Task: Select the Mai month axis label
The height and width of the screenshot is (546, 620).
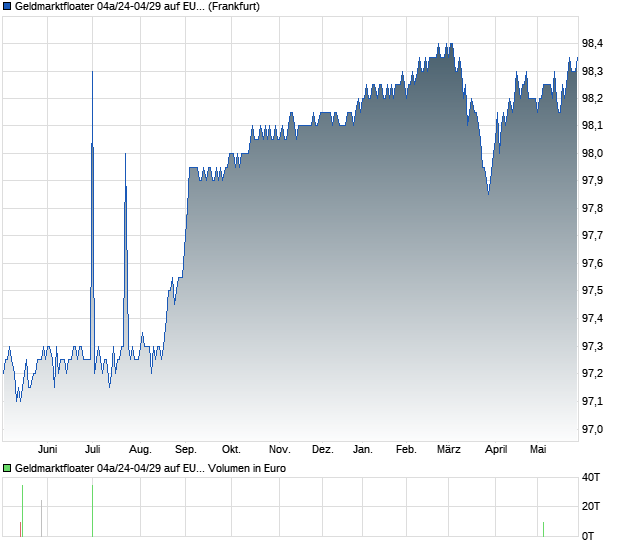Action: point(538,450)
